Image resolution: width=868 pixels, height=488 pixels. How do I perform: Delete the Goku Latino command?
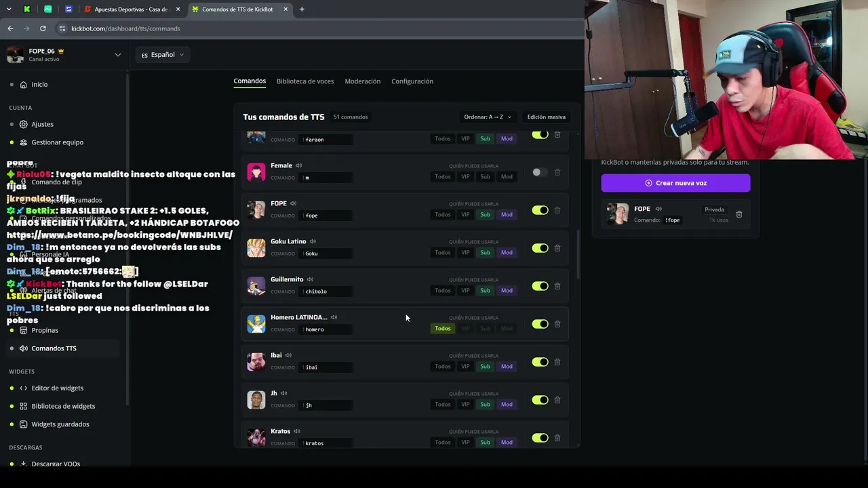coord(557,248)
